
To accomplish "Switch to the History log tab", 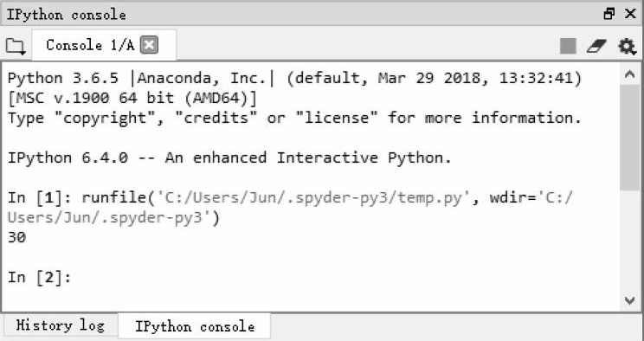I will 60,326.
